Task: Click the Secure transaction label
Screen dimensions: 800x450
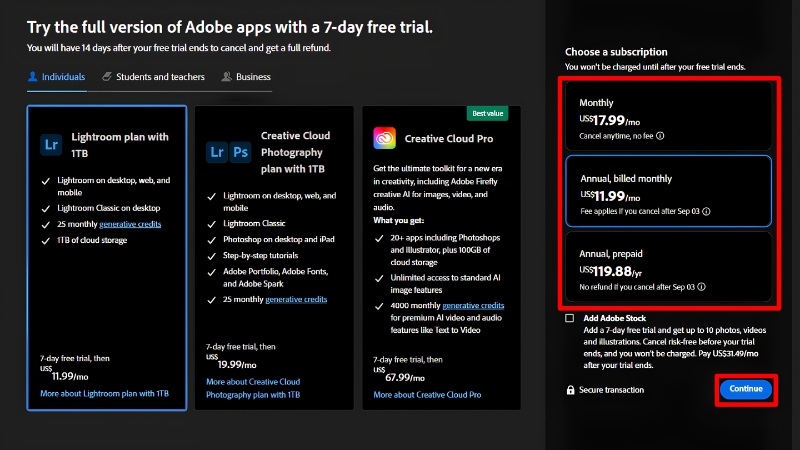Action: (x=611, y=390)
